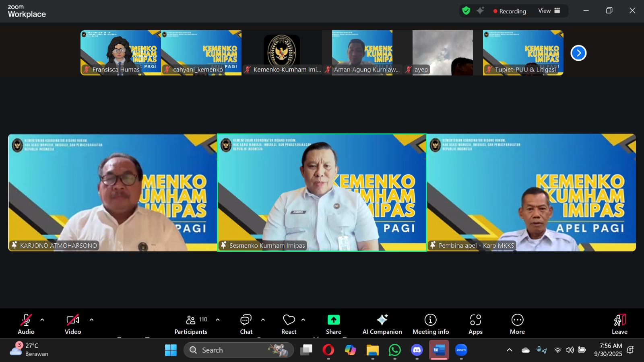Expand the audio settings arrow

pyautogui.click(x=42, y=320)
